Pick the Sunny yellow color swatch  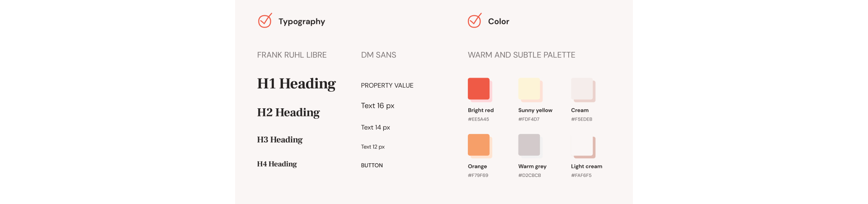click(529, 89)
